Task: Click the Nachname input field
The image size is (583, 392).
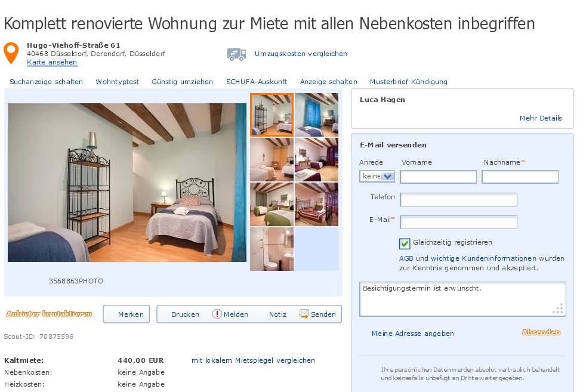Action: tap(520, 177)
